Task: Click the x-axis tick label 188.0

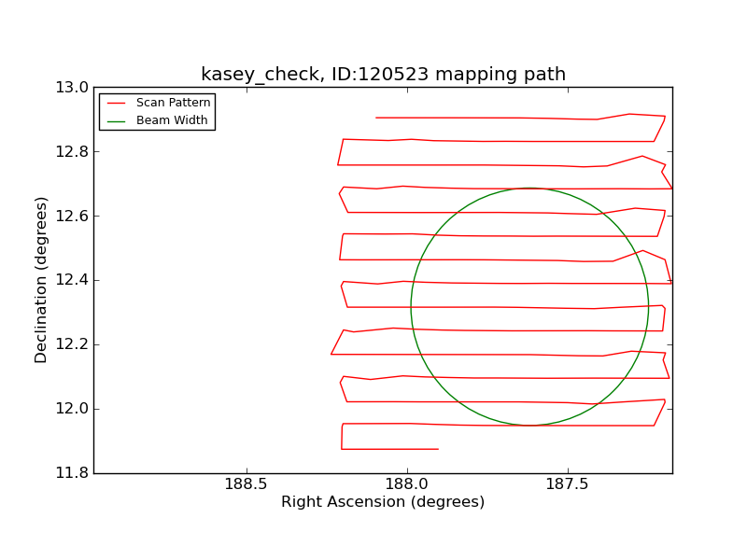Action: (x=406, y=484)
